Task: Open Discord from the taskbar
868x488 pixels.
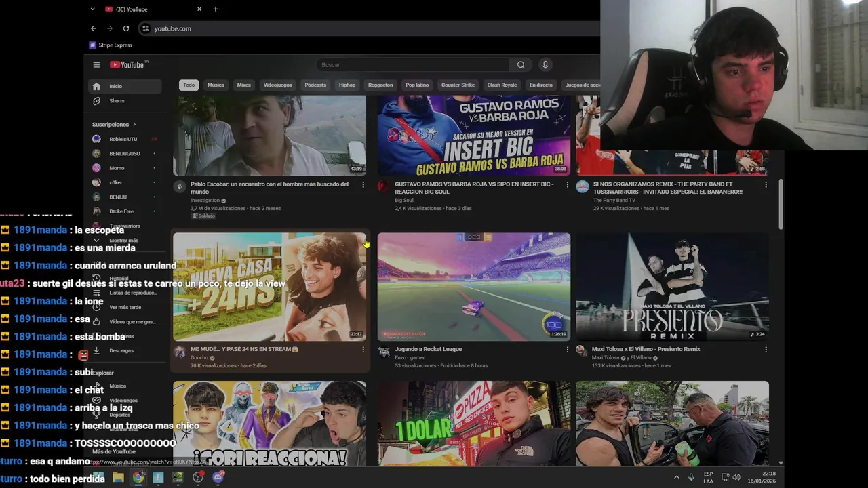Action: click(218, 477)
